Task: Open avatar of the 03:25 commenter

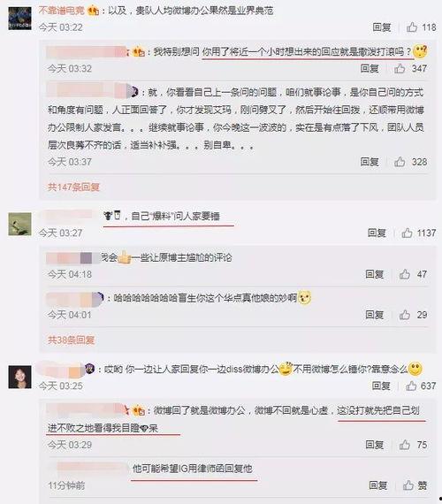Action: click(x=20, y=377)
